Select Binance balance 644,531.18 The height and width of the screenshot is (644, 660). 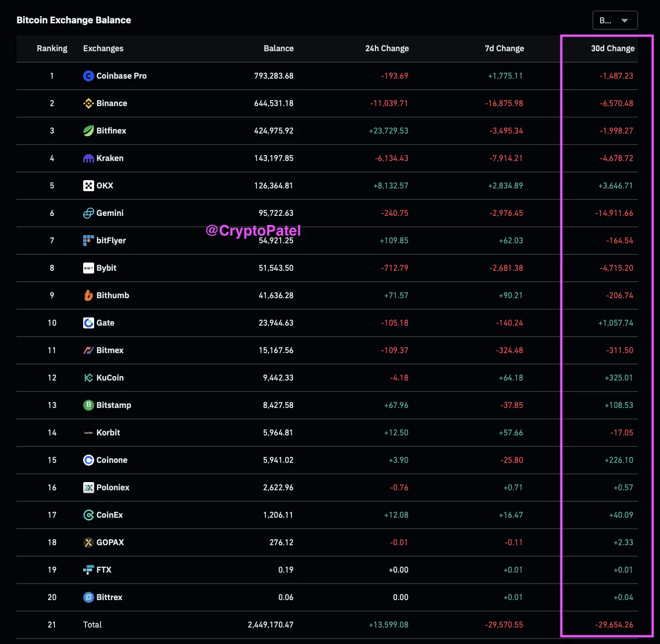[274, 103]
